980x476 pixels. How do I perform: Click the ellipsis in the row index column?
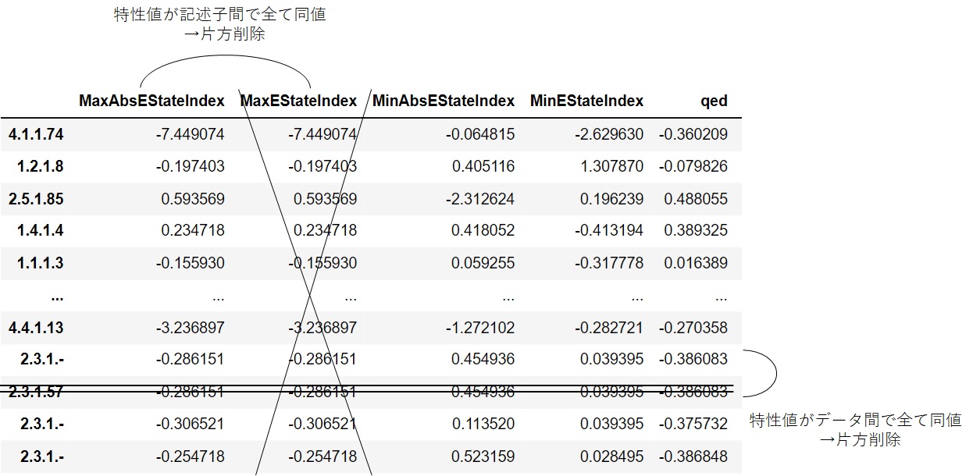[55, 296]
